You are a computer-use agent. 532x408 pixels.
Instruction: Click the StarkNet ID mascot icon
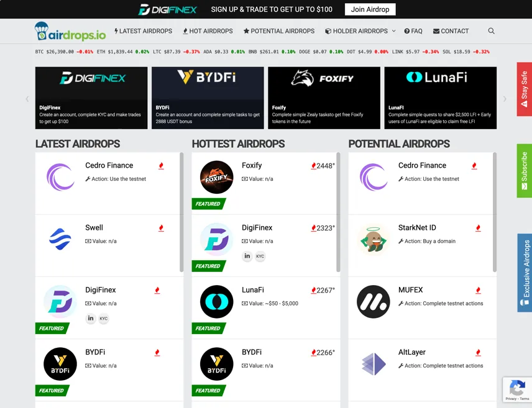click(374, 239)
